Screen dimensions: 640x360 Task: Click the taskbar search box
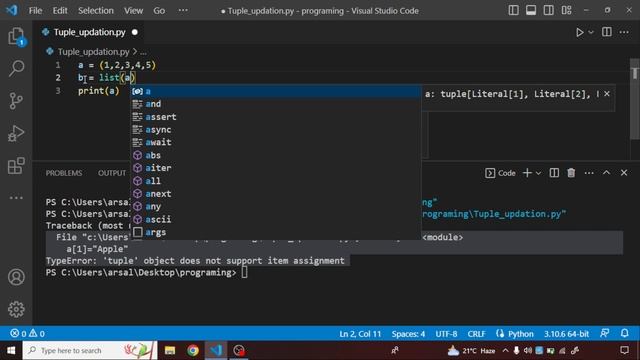tap(90, 350)
